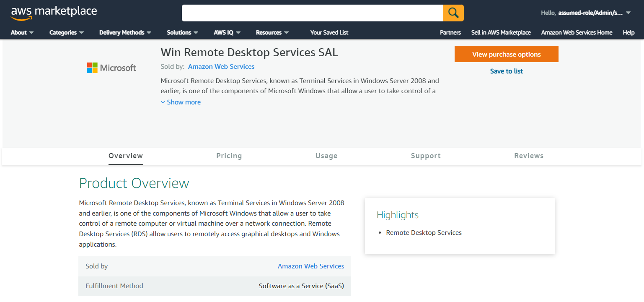
Task: Switch to the Reviews tab
Action: pos(529,156)
